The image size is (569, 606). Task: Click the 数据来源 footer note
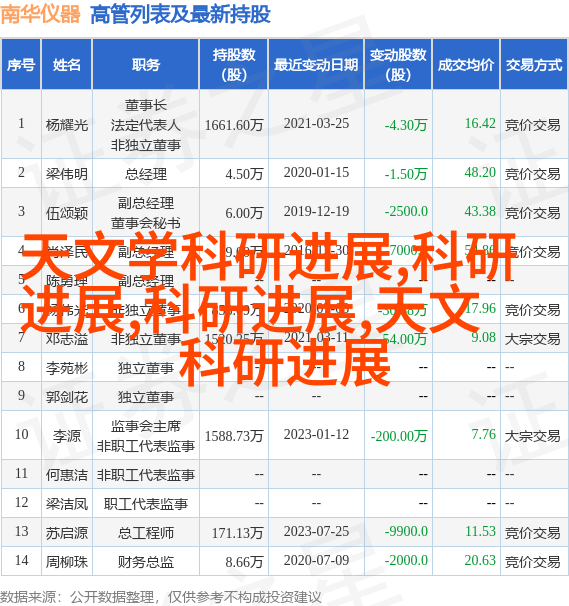tap(161, 597)
